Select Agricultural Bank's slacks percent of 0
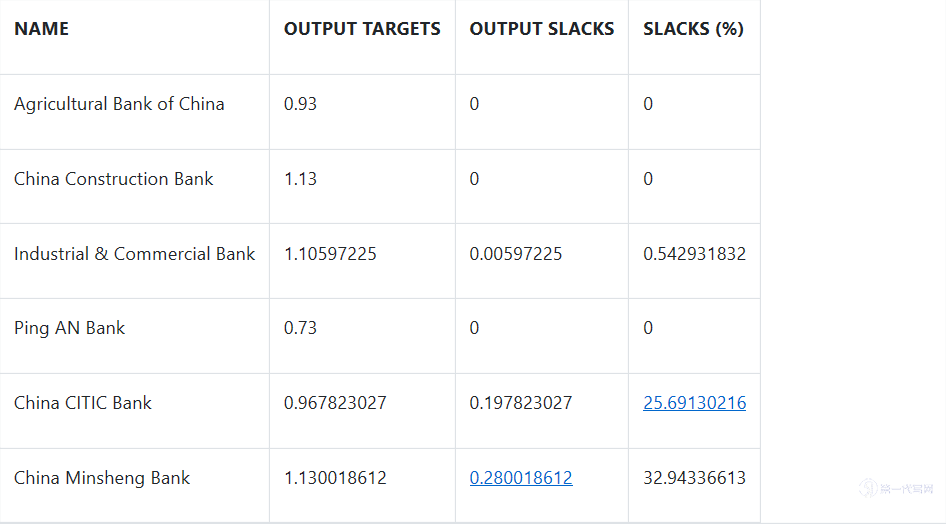Image resolution: width=946 pixels, height=525 pixels. point(648,104)
